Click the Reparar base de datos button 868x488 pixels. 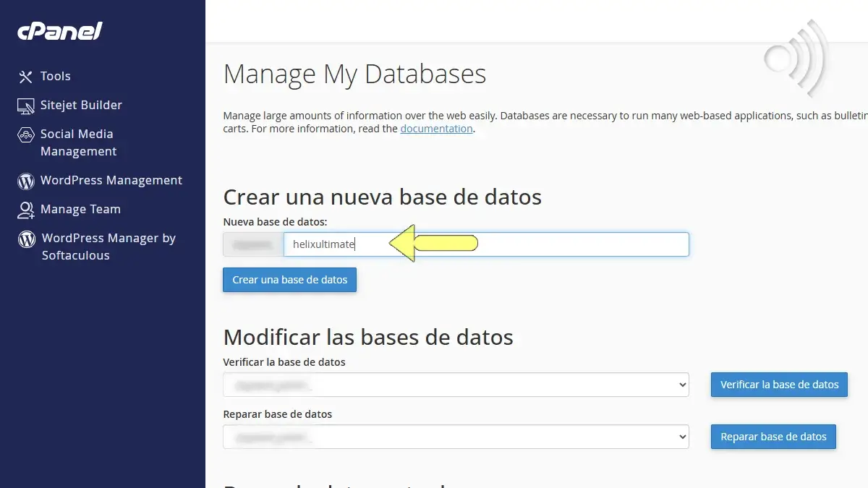773,437
